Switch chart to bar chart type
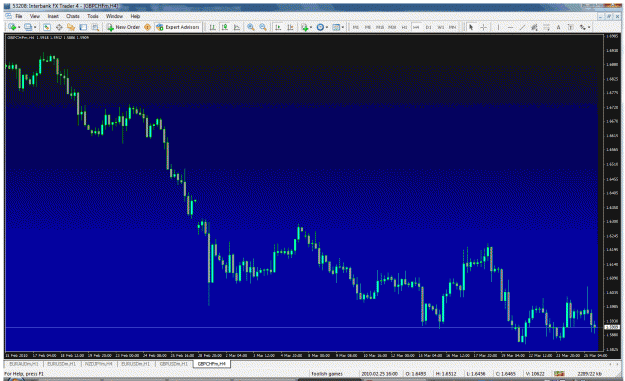The image size is (625, 381). click(x=212, y=27)
